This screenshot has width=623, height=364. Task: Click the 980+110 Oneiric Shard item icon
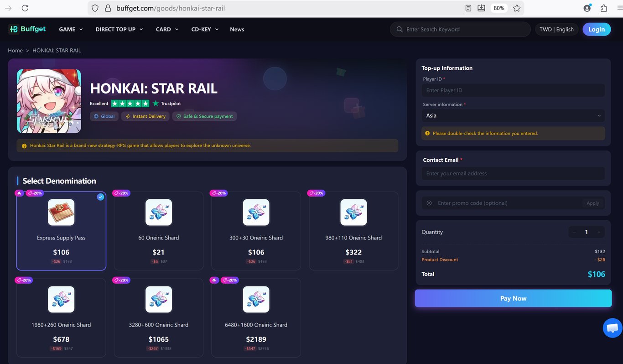[x=353, y=212]
